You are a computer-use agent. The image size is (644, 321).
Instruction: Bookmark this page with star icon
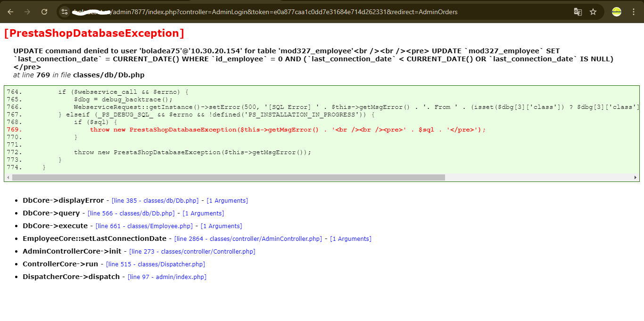tap(593, 12)
